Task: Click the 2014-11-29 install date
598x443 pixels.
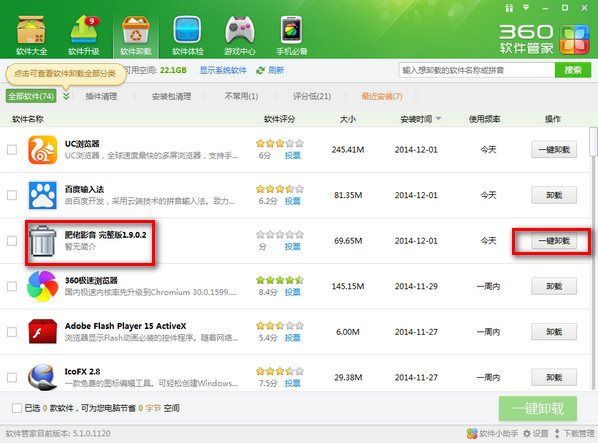Action: (416, 286)
